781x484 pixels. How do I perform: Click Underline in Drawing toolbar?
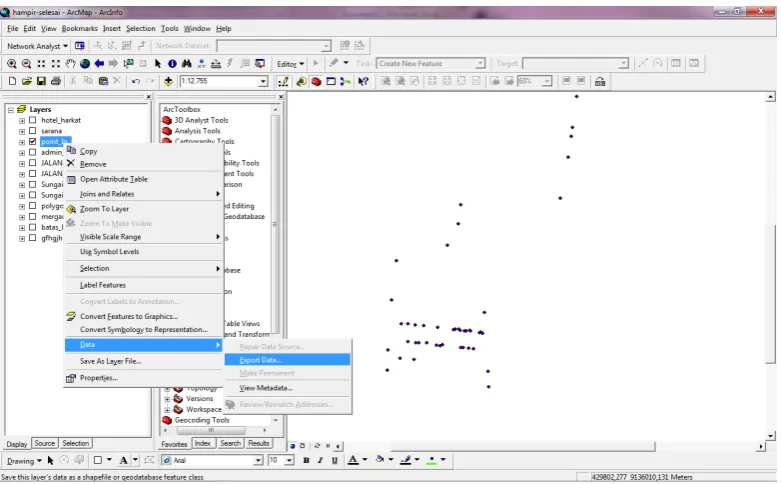coord(335,460)
